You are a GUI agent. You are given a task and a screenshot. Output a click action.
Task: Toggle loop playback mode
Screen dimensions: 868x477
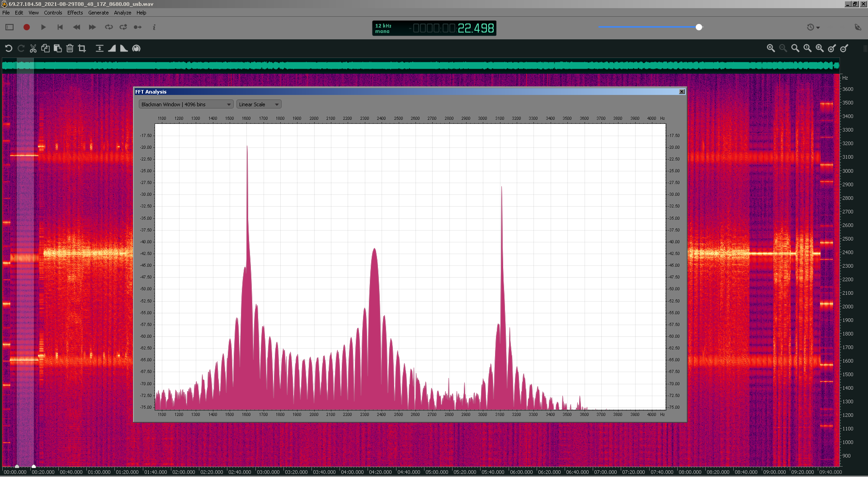pos(109,27)
